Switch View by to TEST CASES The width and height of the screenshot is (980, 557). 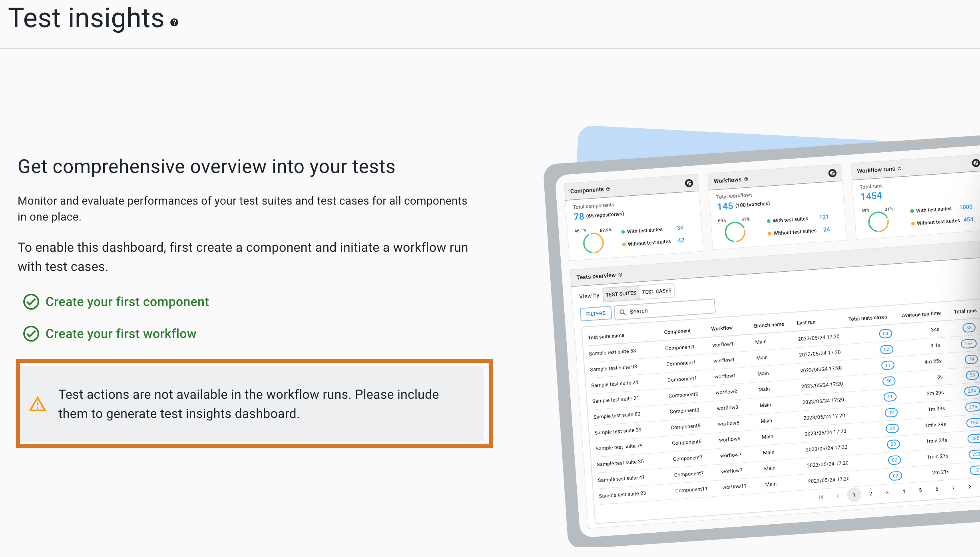coord(657,291)
